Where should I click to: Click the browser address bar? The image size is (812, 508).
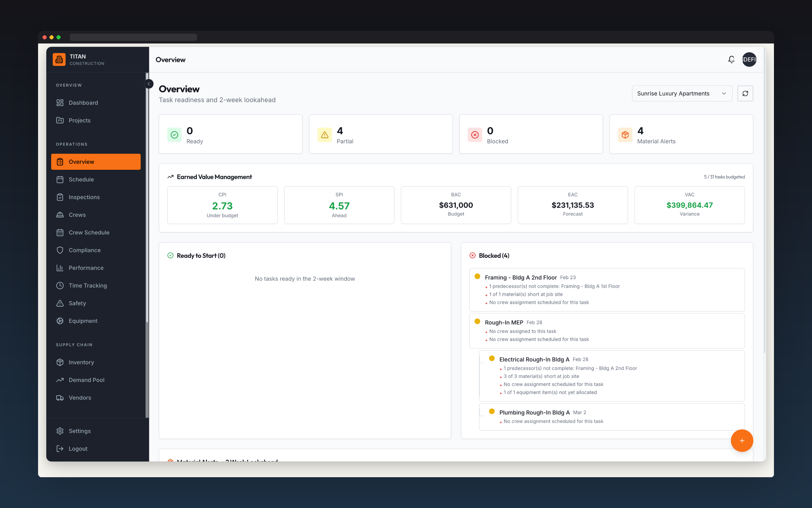click(x=133, y=37)
